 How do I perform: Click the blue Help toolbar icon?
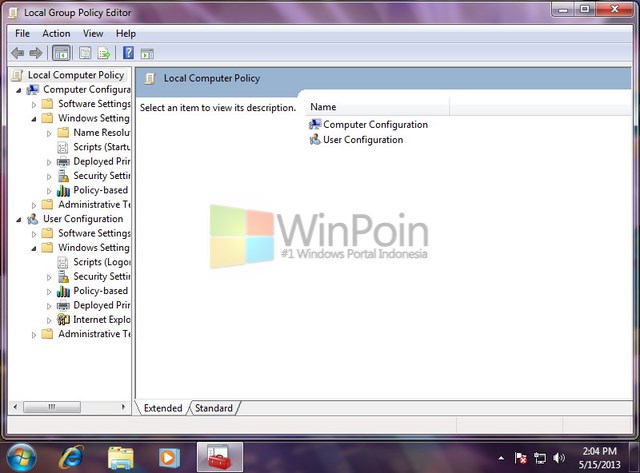(x=128, y=53)
